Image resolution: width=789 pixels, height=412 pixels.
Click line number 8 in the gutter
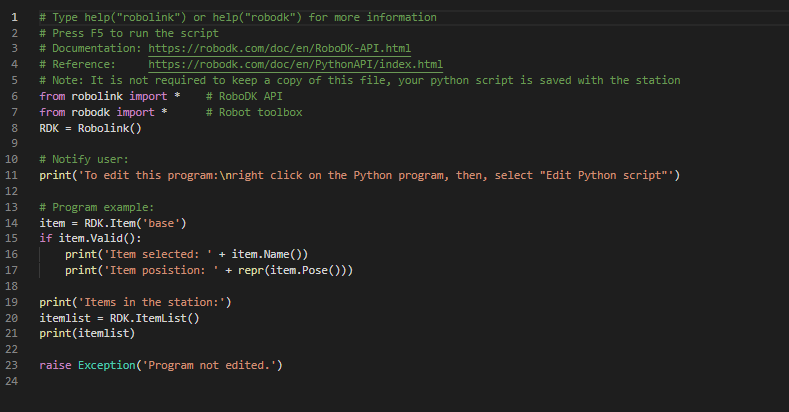[x=14, y=128]
